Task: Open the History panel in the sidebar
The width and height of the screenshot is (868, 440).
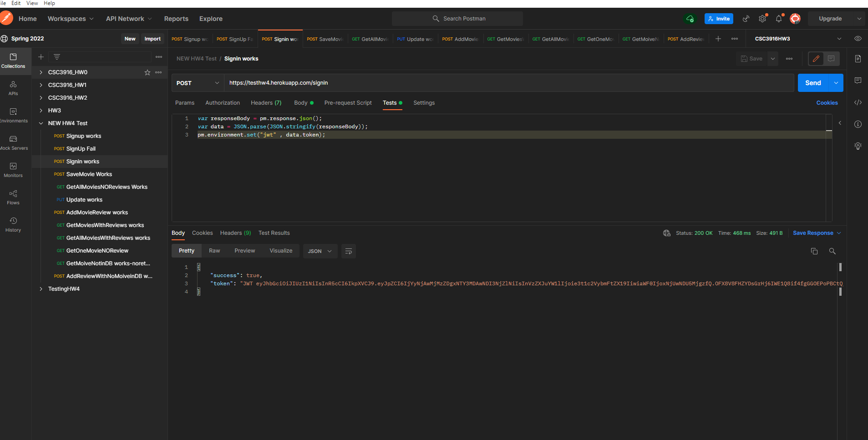Action: click(x=13, y=224)
